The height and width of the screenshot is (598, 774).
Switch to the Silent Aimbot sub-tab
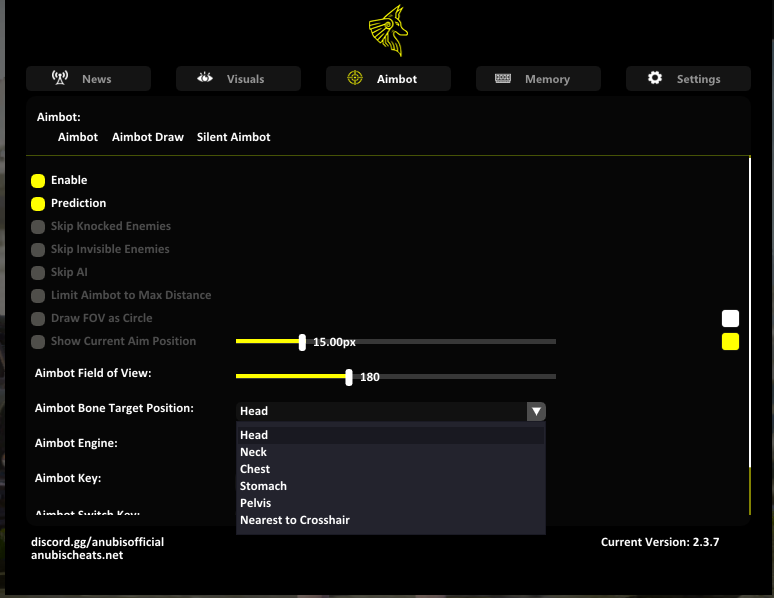[x=233, y=137]
